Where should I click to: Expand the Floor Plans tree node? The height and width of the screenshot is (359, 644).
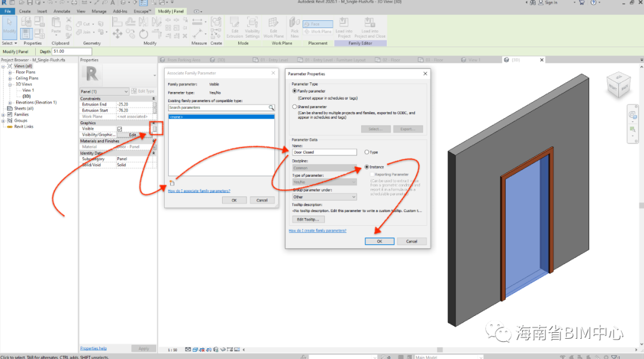pyautogui.click(x=10, y=72)
